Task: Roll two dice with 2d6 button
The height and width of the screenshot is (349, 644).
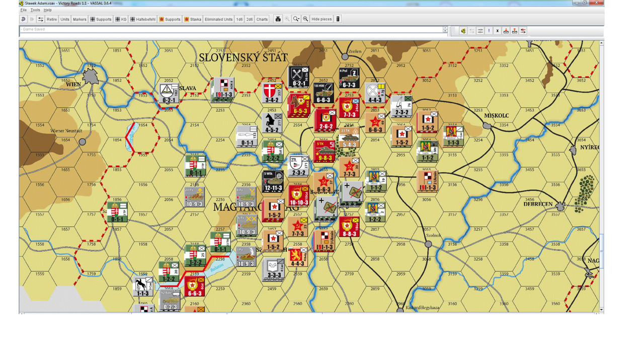Action: pyautogui.click(x=250, y=19)
